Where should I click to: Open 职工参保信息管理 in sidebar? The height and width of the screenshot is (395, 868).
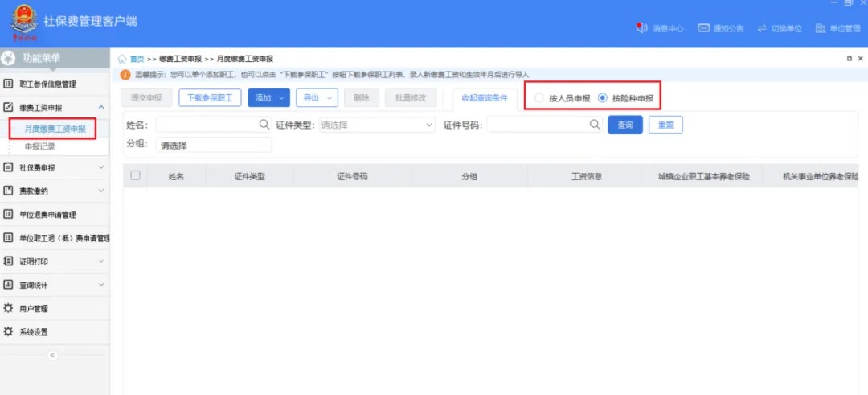tap(48, 84)
